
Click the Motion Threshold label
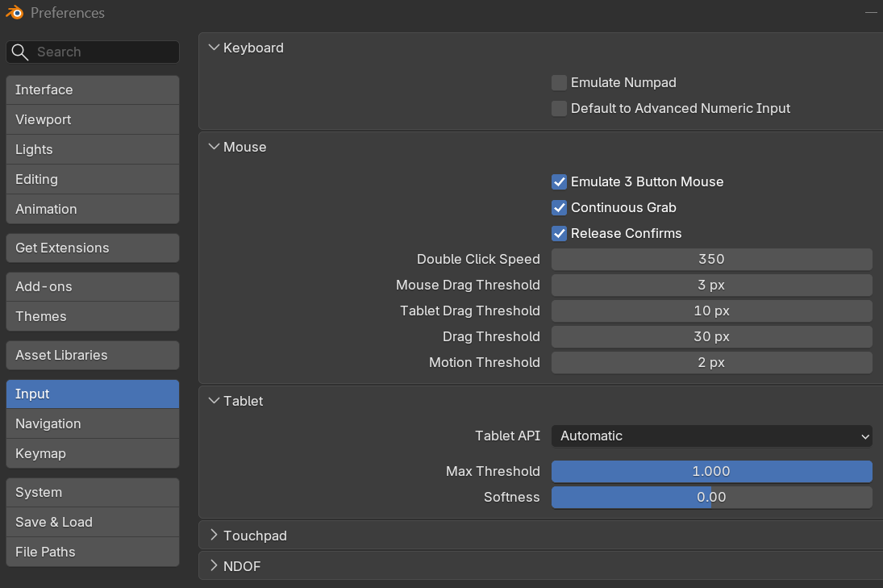point(485,362)
